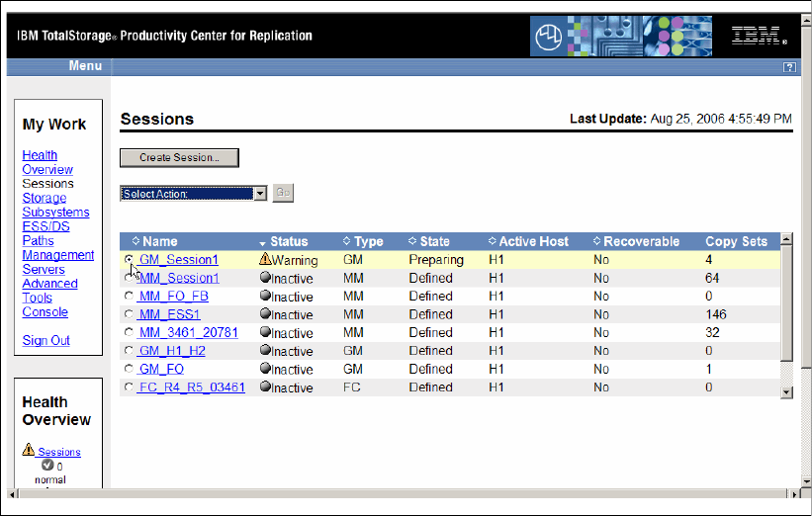Click the Inactive status icon for MM_FO_FB
The image size is (812, 516).
(265, 296)
